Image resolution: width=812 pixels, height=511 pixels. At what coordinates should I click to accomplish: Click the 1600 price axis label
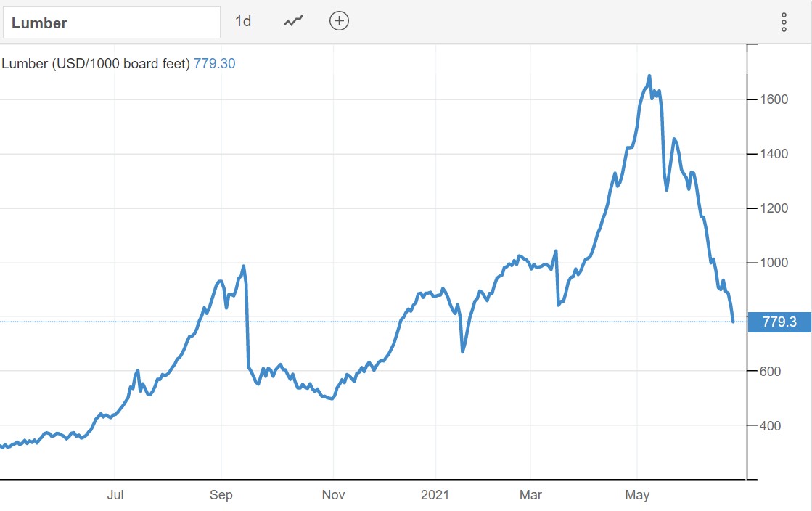click(775, 99)
